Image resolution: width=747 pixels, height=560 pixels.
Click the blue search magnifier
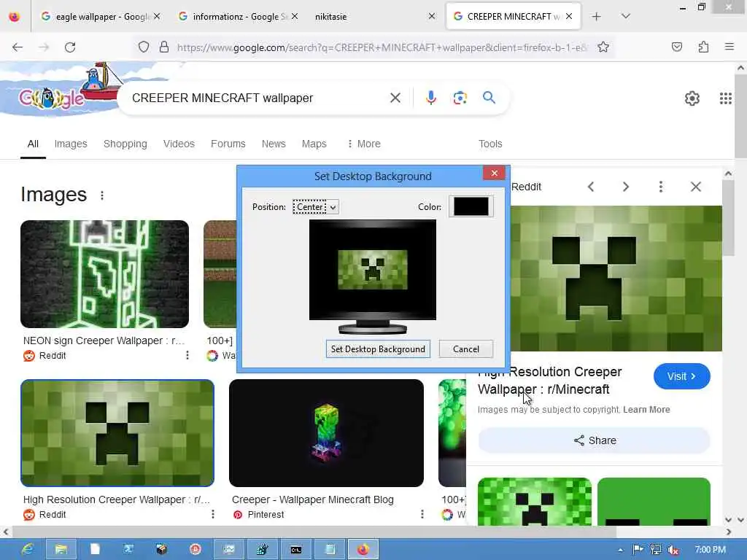pyautogui.click(x=489, y=98)
